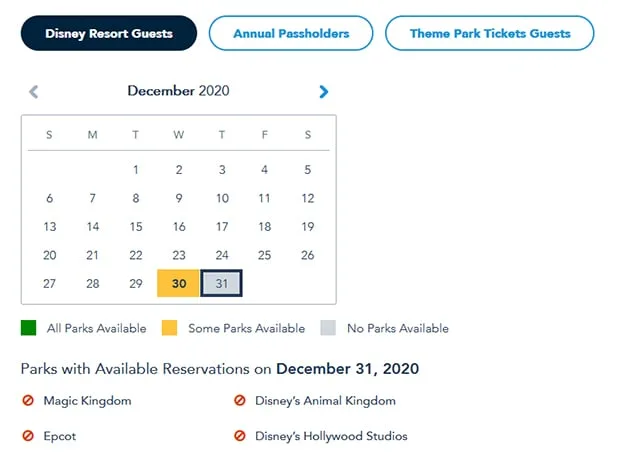Click the Disney's Hollywood Studios park name
The width and height of the screenshot is (640, 457).
click(x=331, y=436)
